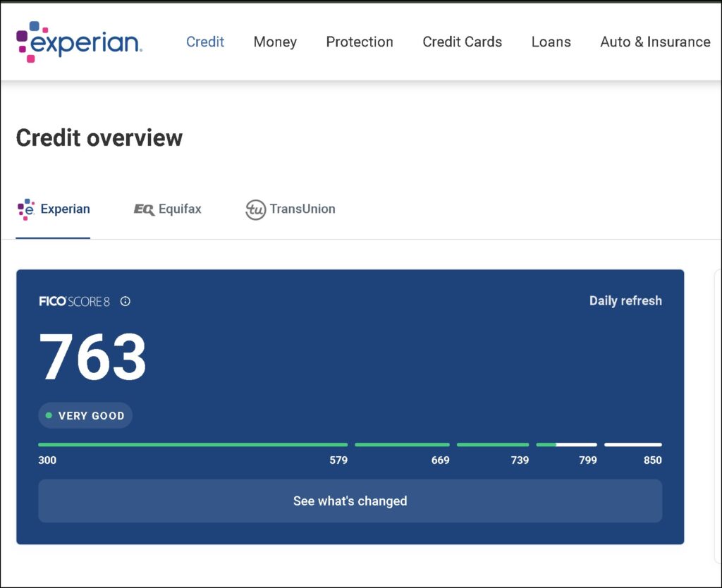Click the 300 to 579 score range bar
This screenshot has height=588, width=722.
point(192,445)
